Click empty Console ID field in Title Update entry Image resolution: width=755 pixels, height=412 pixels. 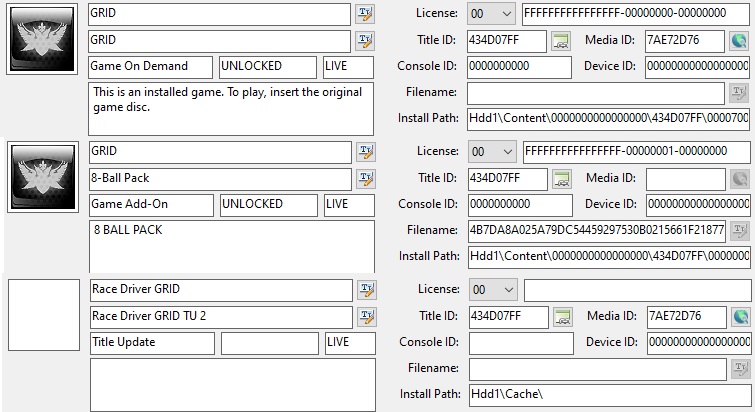521,343
